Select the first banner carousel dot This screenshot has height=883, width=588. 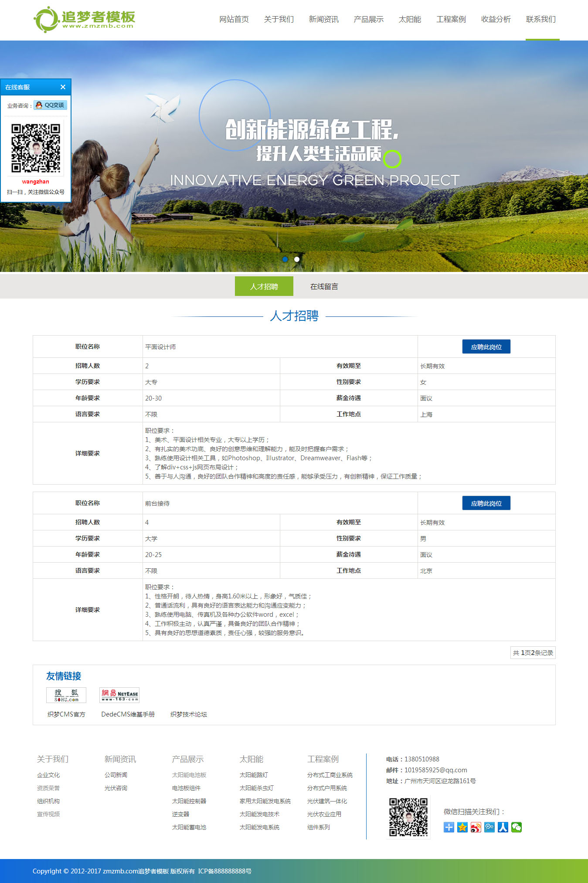click(285, 259)
